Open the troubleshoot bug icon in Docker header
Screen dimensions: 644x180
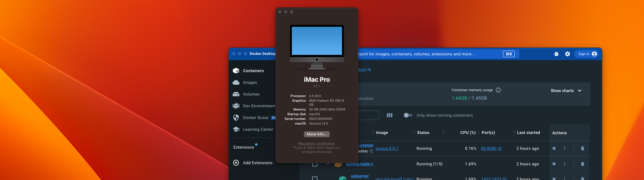point(556,54)
